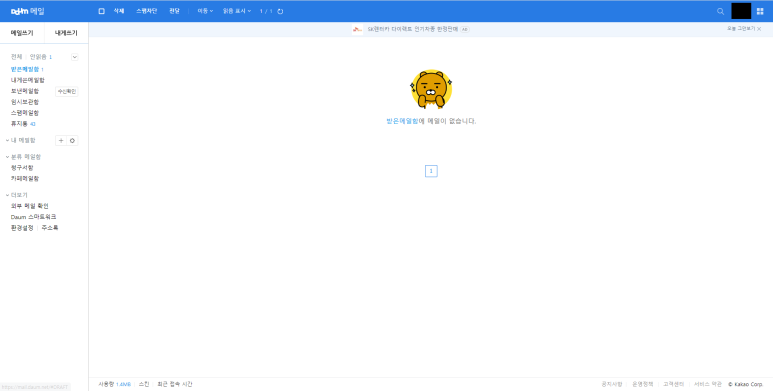Add a new mailbox with plus icon
Screen dimensions: 773x391
tap(61, 141)
